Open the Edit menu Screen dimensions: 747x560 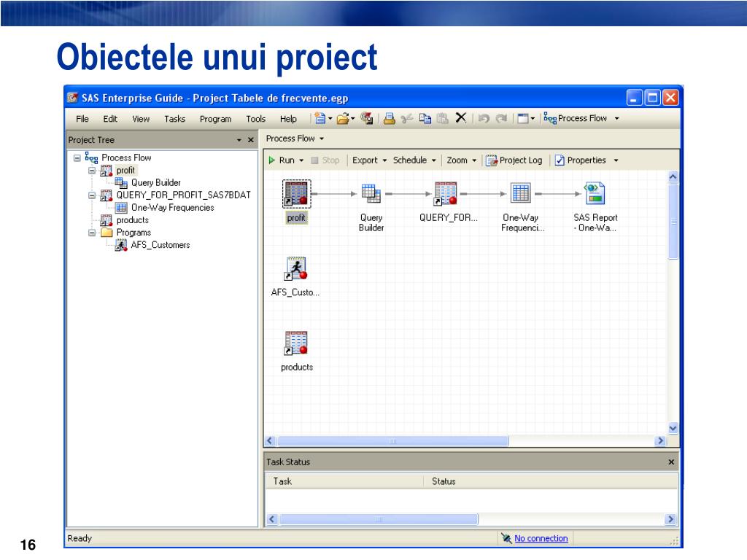point(110,119)
